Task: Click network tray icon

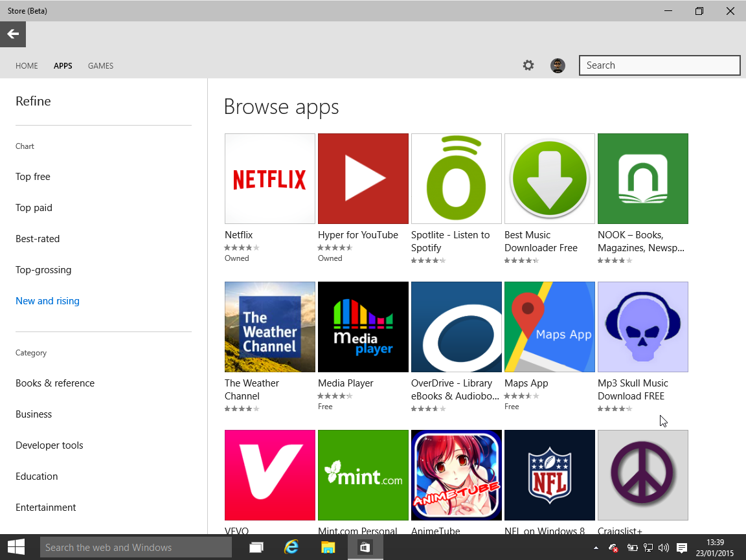Action: pyautogui.click(x=648, y=548)
